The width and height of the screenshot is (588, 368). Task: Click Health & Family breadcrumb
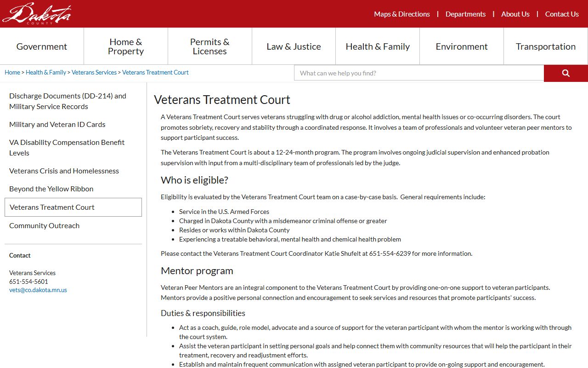(46, 72)
